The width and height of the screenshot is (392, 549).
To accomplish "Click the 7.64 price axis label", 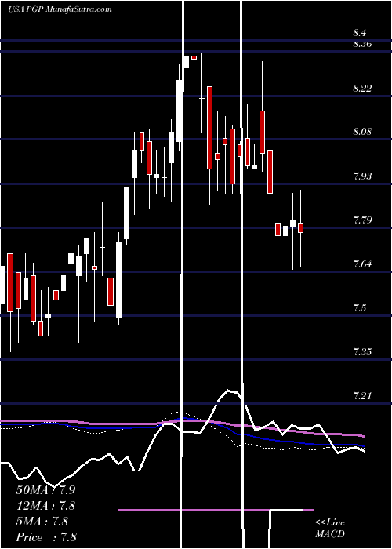I will (362, 264).
